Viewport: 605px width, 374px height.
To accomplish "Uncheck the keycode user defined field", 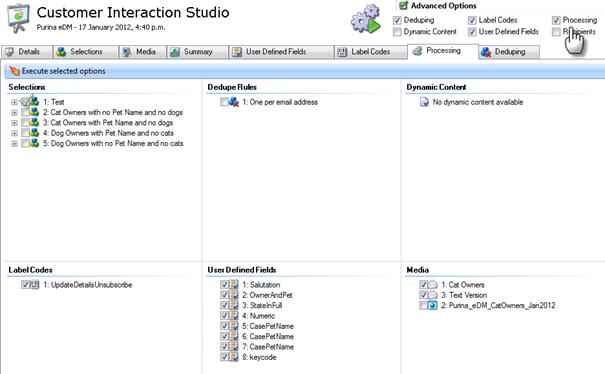I will pos(224,357).
